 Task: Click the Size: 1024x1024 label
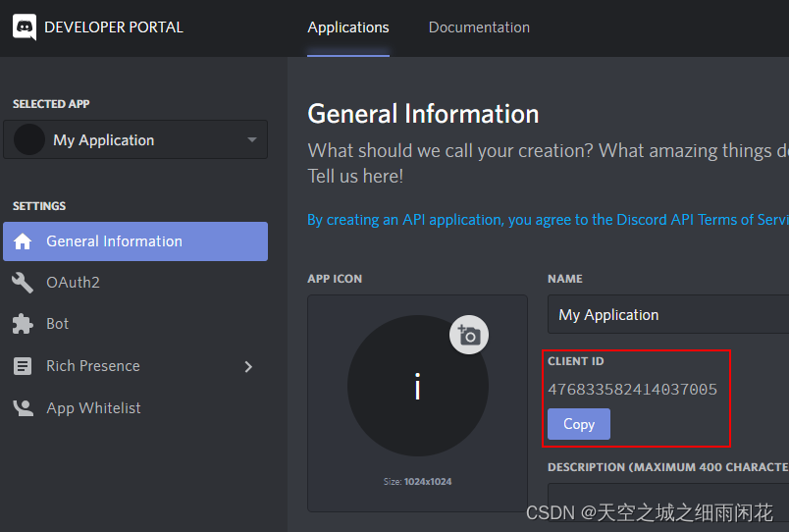coord(418,482)
